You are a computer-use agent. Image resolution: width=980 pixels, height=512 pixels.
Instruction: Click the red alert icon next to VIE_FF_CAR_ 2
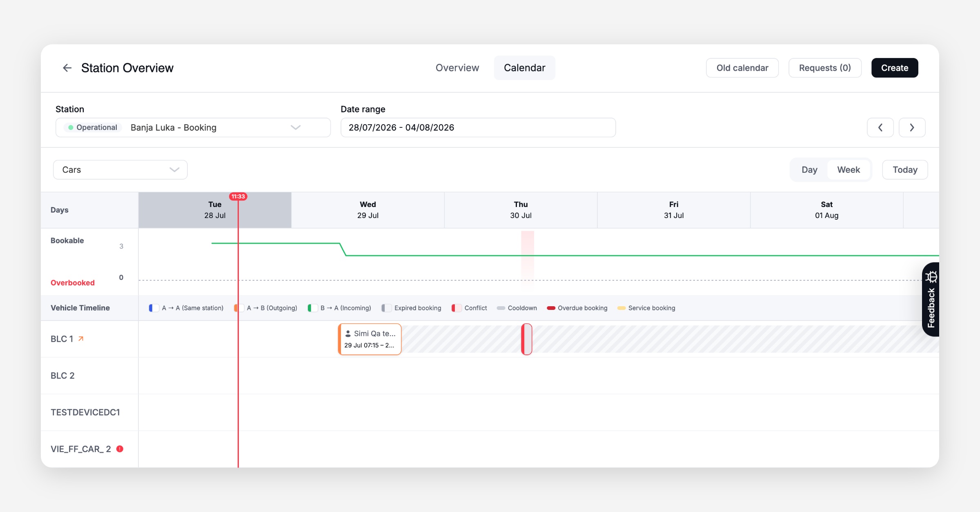120,449
